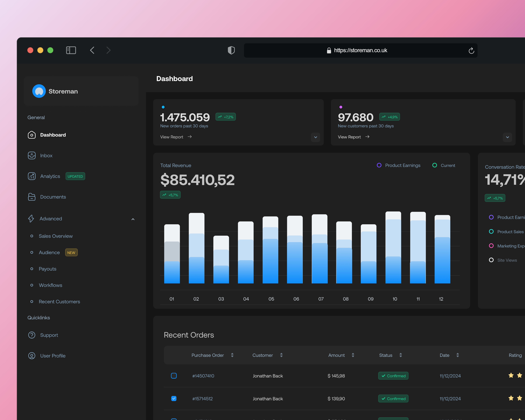Screen dimensions: 525x420
Task: Click View Report under new customers
Action: [349, 137]
